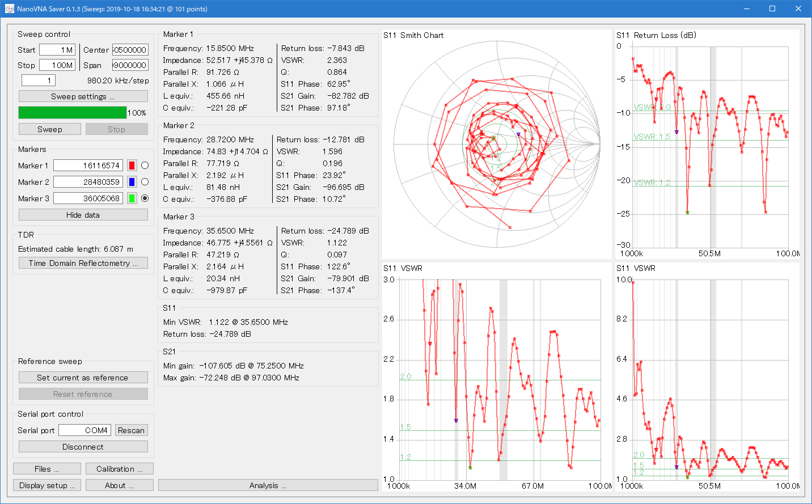Click Marker 3 Return loss value -24.789 dB
The width and height of the screenshot is (812, 504).
[348, 231]
